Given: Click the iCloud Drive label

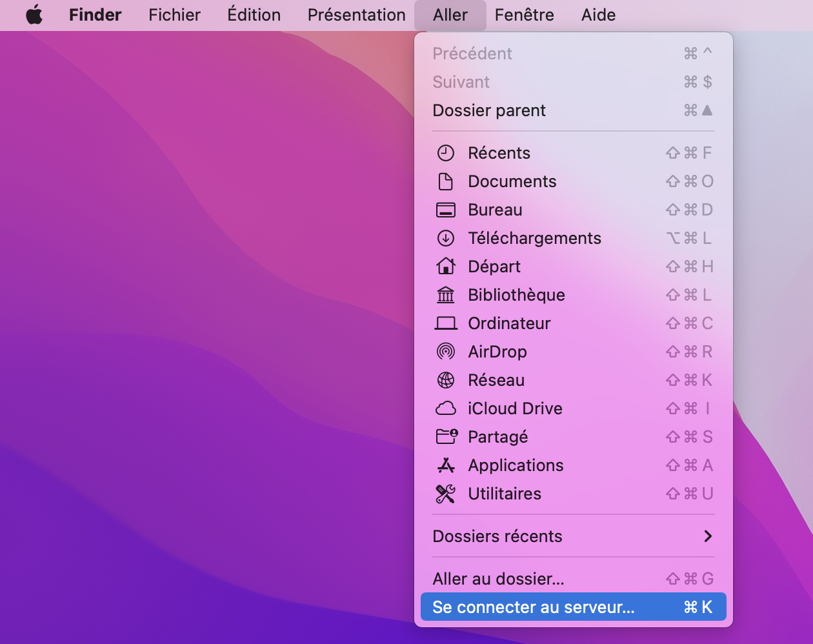Looking at the screenshot, I should pyautogui.click(x=516, y=408).
